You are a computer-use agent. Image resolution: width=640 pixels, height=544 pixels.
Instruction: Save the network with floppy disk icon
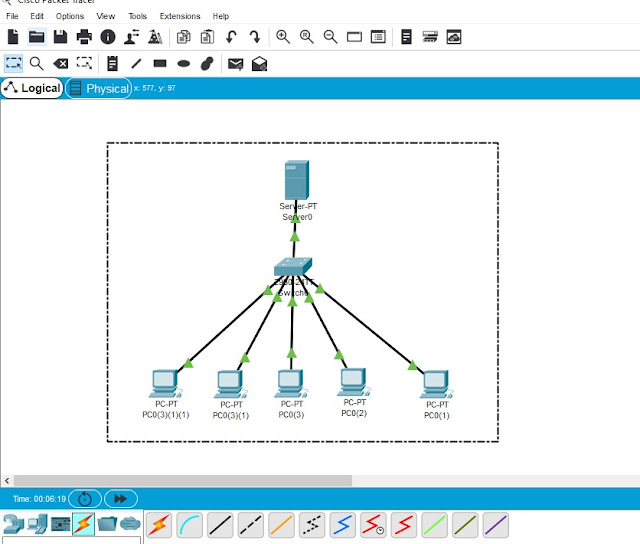(60, 37)
